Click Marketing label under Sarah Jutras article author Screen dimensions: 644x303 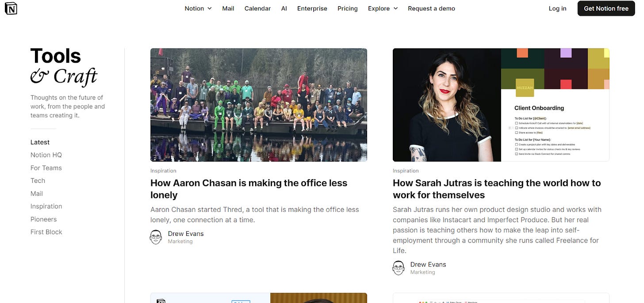pyautogui.click(x=422, y=273)
